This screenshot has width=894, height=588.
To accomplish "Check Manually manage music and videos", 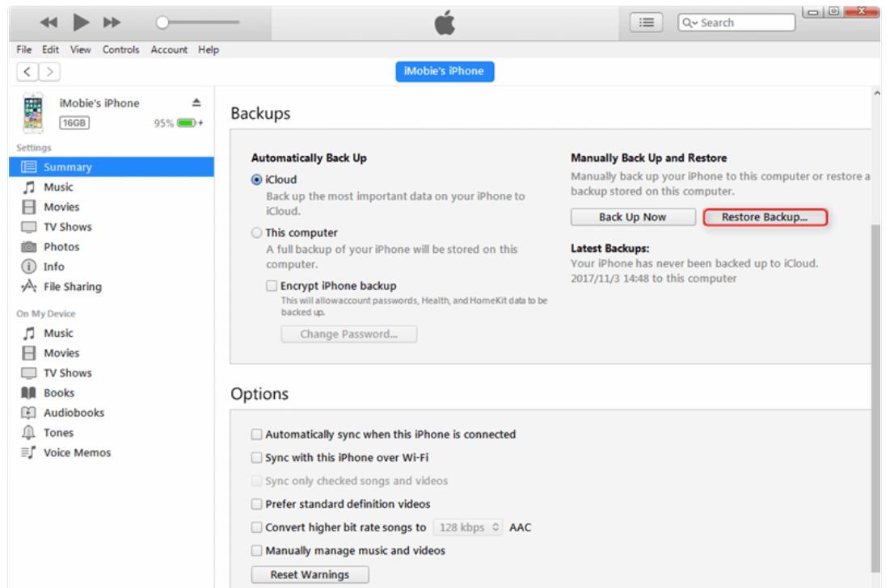I will click(256, 551).
